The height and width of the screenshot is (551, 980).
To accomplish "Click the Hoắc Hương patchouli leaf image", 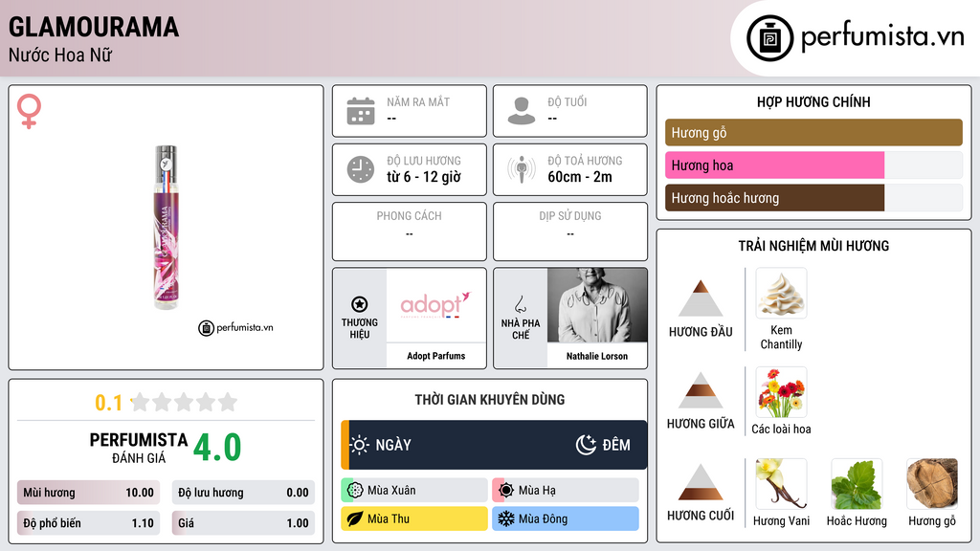I will coord(857,484).
